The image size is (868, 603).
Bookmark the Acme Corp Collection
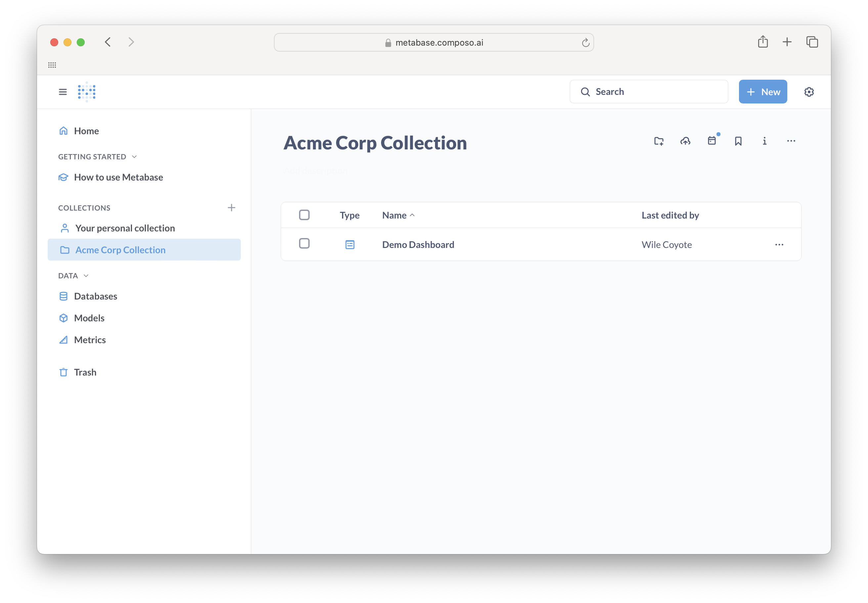click(x=738, y=141)
